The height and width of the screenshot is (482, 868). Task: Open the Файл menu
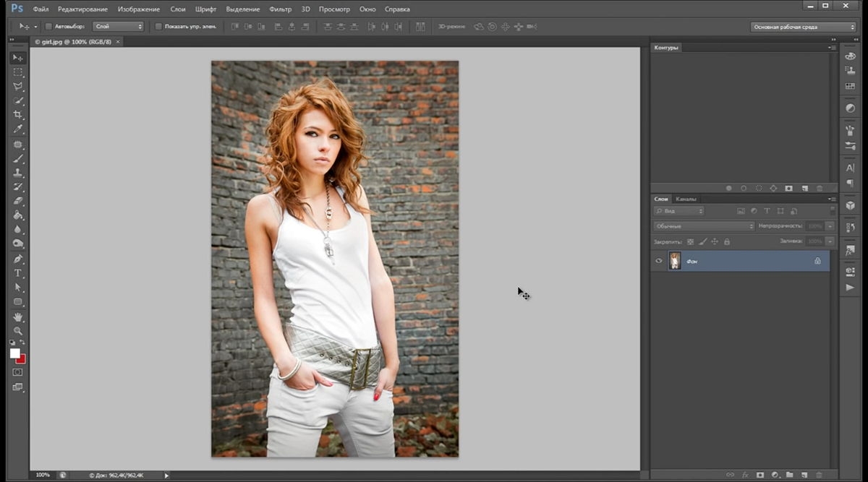coord(41,9)
